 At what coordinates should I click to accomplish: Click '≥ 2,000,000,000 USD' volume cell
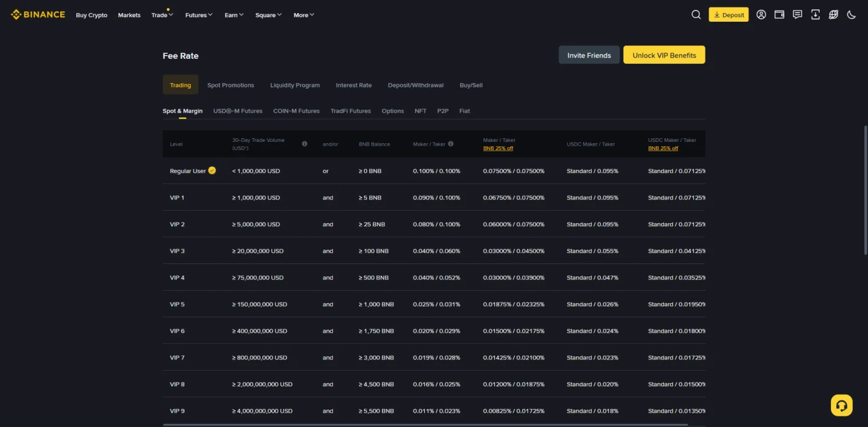(x=262, y=384)
